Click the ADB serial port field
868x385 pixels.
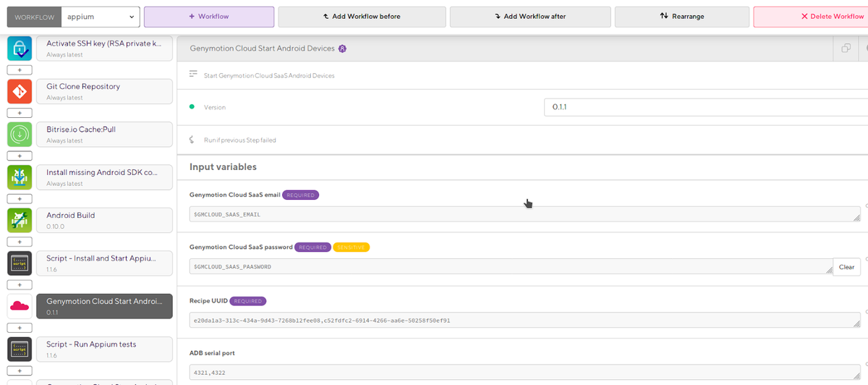pyautogui.click(x=525, y=373)
